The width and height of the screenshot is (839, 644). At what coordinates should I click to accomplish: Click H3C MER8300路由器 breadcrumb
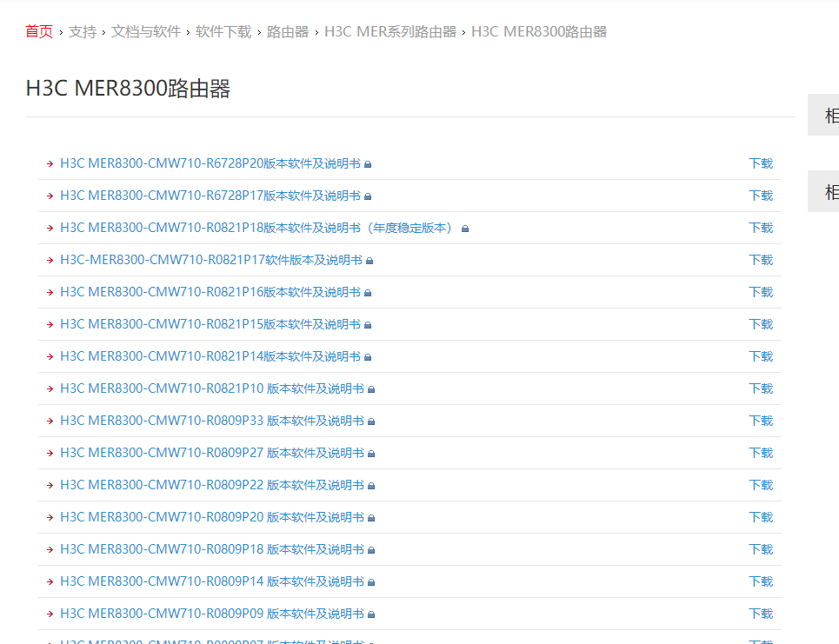click(x=539, y=31)
